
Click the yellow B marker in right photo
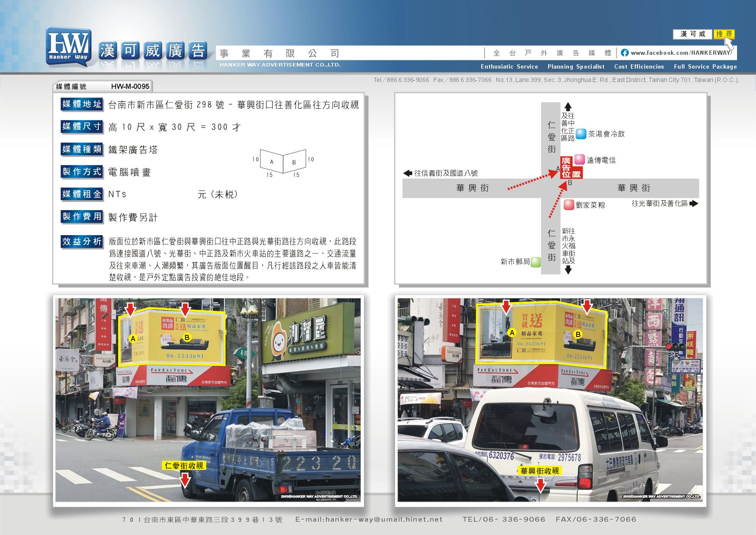click(x=578, y=334)
